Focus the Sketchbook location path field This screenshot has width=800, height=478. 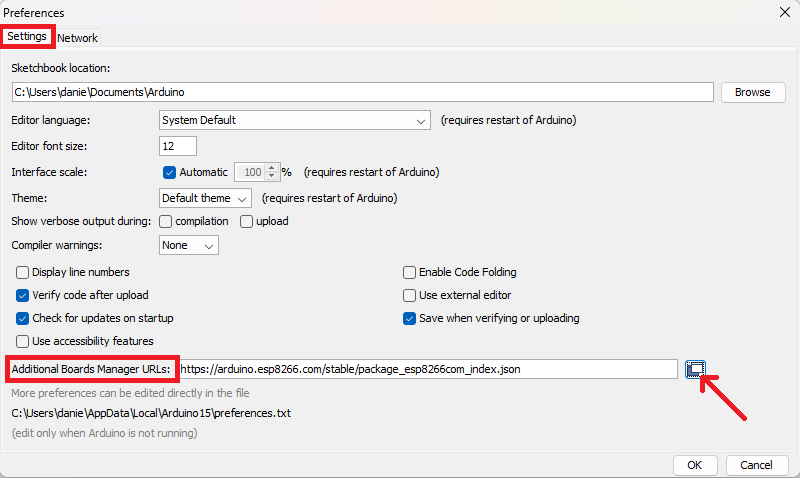363,92
